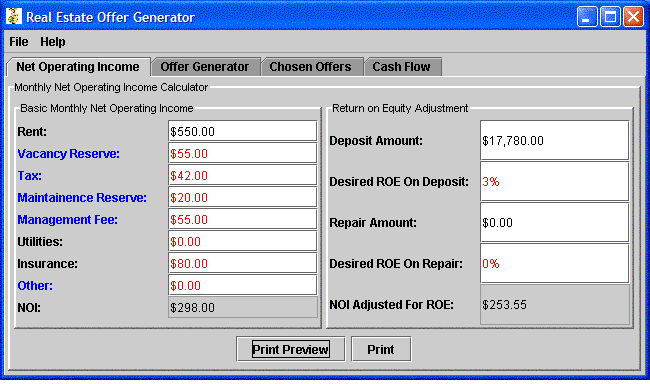Click the NOI Adjusted For ROE label

pos(391,305)
